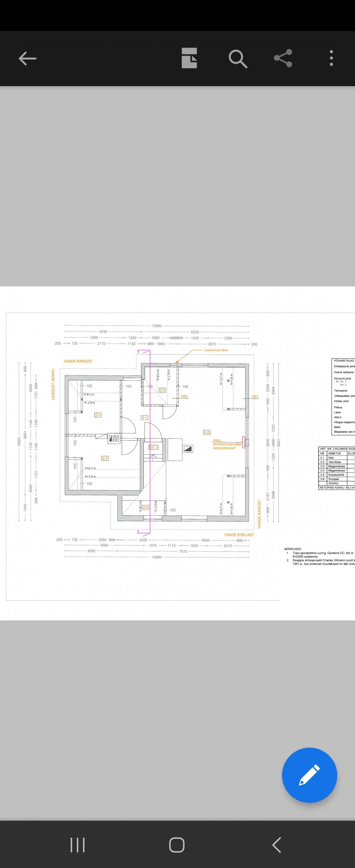The width and height of the screenshot is (355, 868).
Task: Open search with the magnifier icon
Action: coord(238,58)
